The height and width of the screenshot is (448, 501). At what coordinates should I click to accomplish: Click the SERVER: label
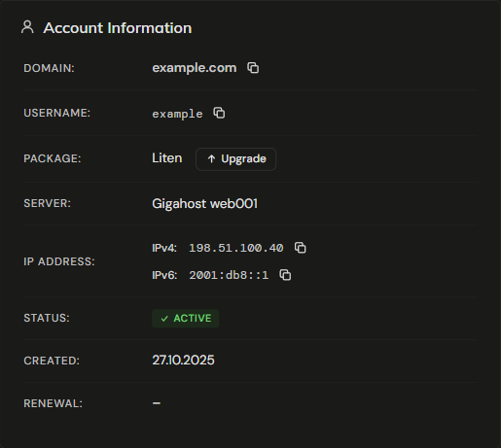click(x=47, y=203)
